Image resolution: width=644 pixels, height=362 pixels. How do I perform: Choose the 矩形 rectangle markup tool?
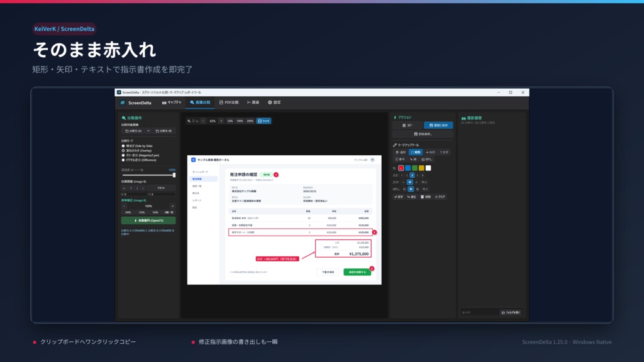416,152
